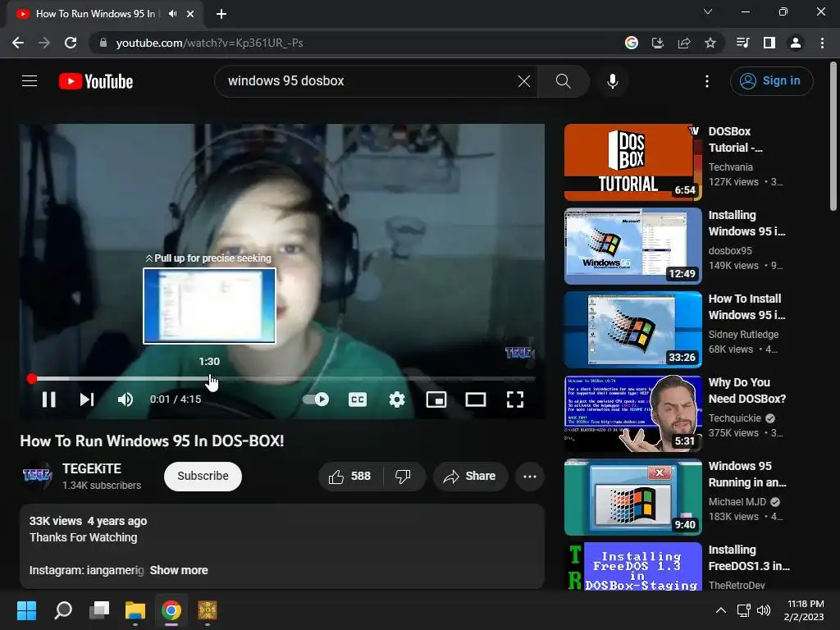This screenshot has width=840, height=630.
Task: Open video settings gear
Action: [x=396, y=399]
